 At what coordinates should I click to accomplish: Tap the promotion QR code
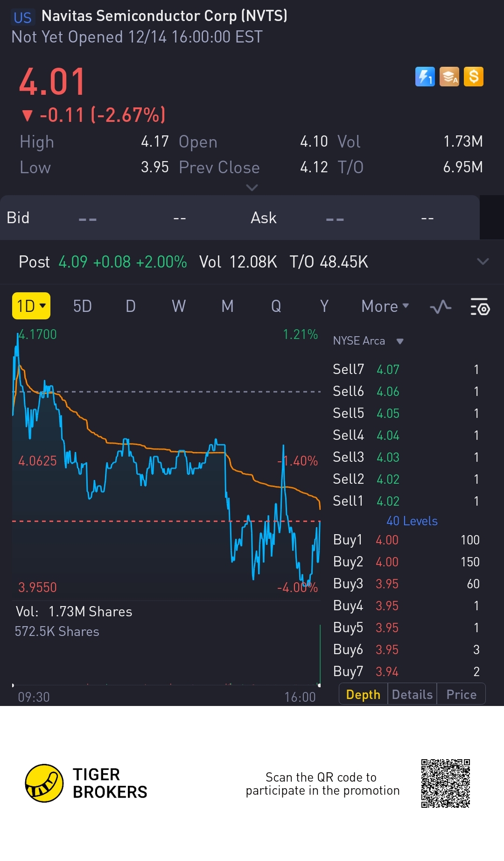(x=445, y=783)
